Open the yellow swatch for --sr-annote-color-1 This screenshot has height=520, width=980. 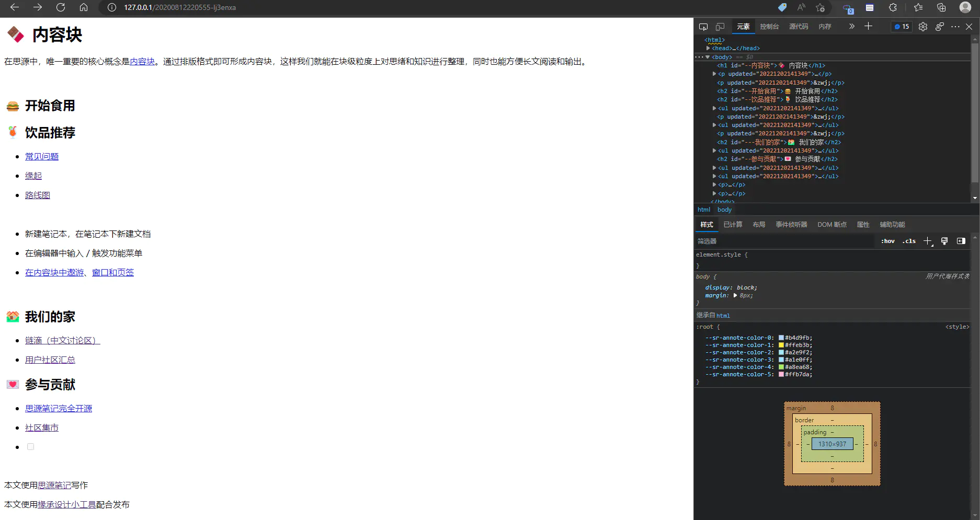781,345
